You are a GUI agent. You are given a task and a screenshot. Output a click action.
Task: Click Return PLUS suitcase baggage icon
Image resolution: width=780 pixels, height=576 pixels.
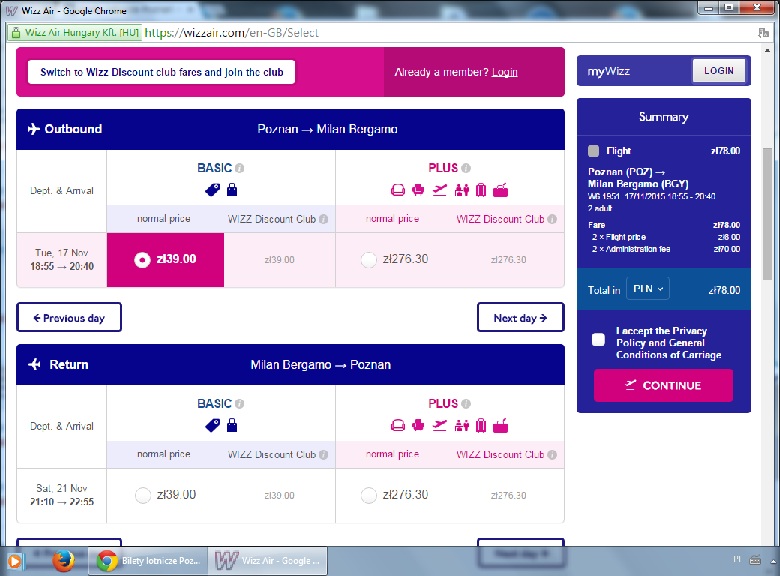(x=481, y=426)
